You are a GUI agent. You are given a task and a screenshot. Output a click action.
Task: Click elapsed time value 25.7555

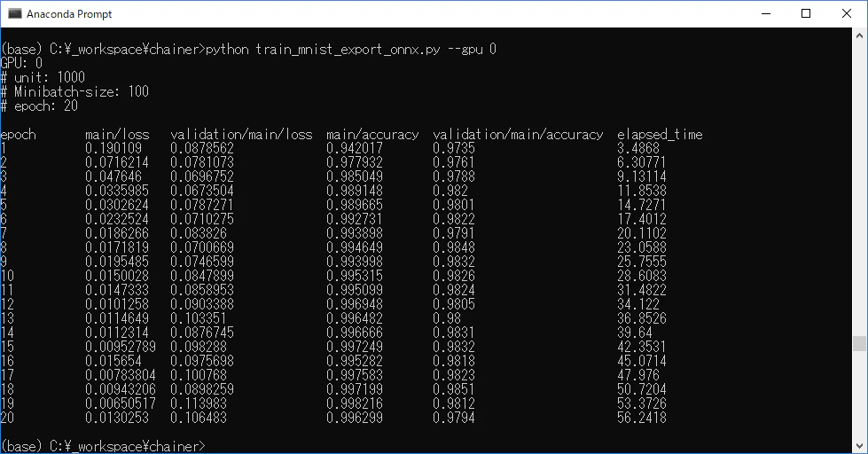coord(642,262)
